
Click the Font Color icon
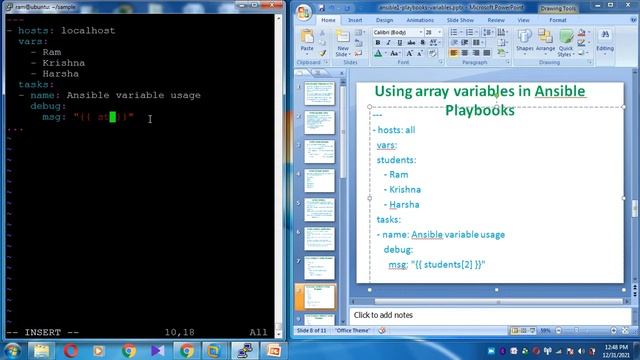pyautogui.click(x=378, y=53)
